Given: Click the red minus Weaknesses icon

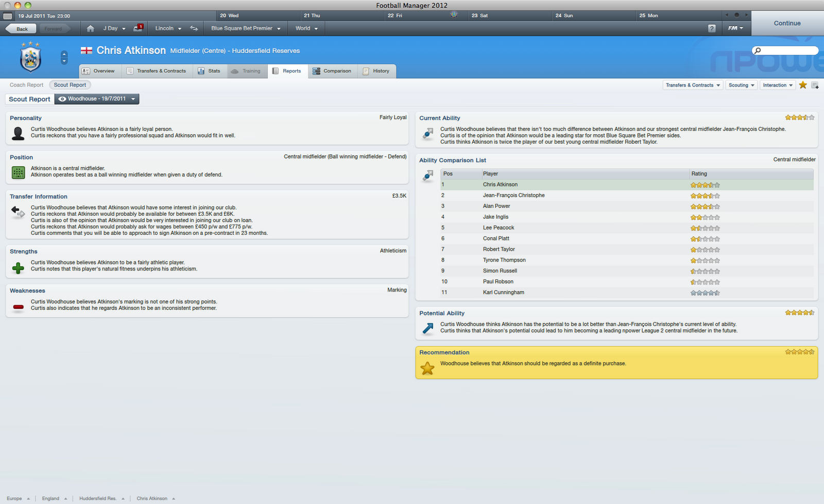Looking at the screenshot, I should coord(18,307).
